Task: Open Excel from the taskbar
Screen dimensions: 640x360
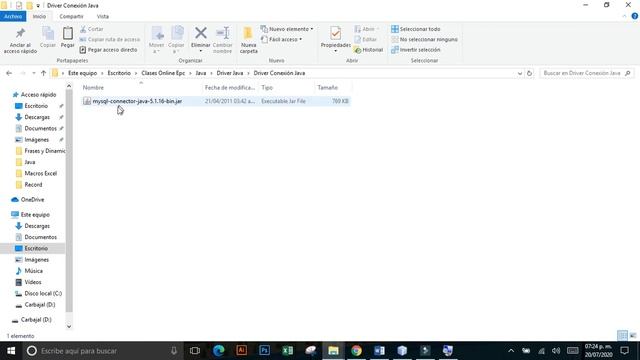Action: point(287,351)
